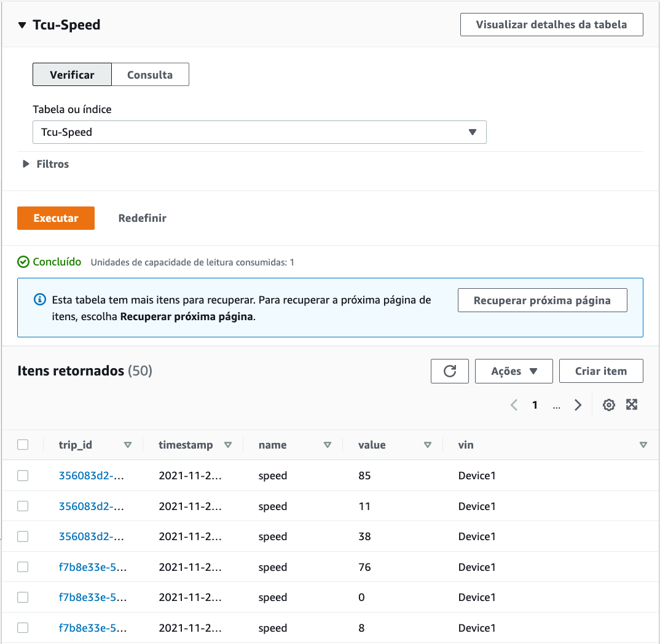The width and height of the screenshot is (660, 644).
Task: Open trip_id link in value 8 row
Action: coord(93,627)
